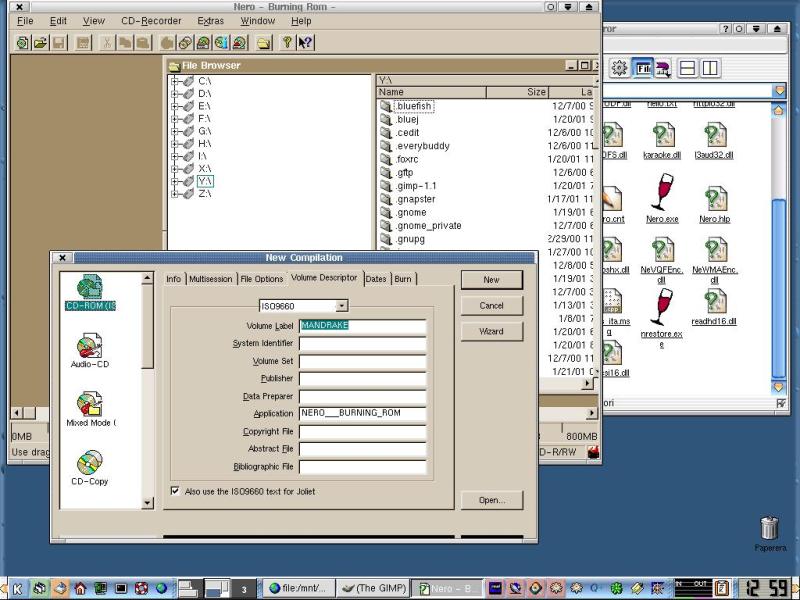Expand the E:\ drive tree node
Screen dimensions: 800x600
click(x=174, y=106)
